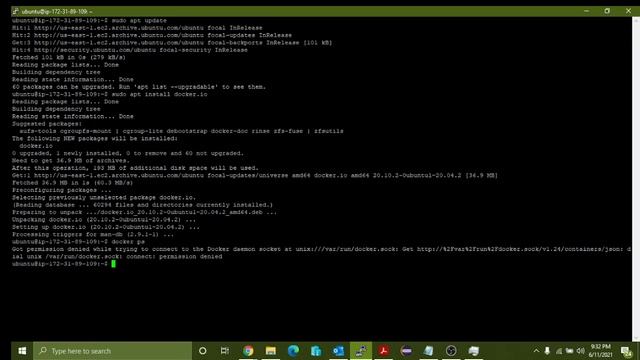Minimize the PuTTY terminal window
640x360 pixels.
(x=586, y=11)
